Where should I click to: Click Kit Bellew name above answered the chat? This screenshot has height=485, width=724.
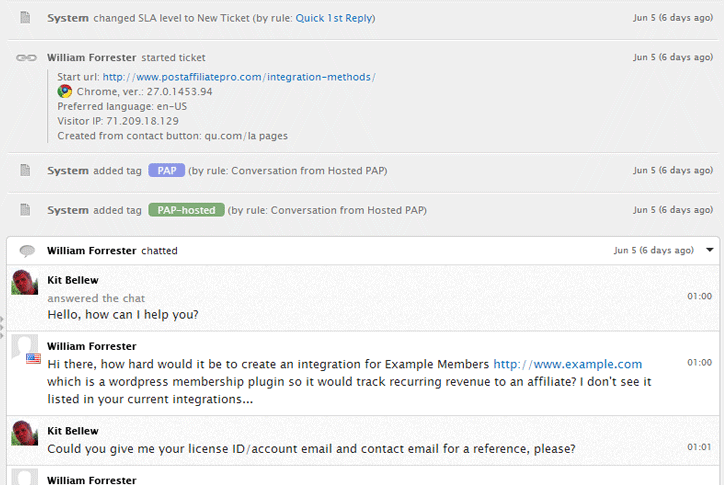coord(73,280)
